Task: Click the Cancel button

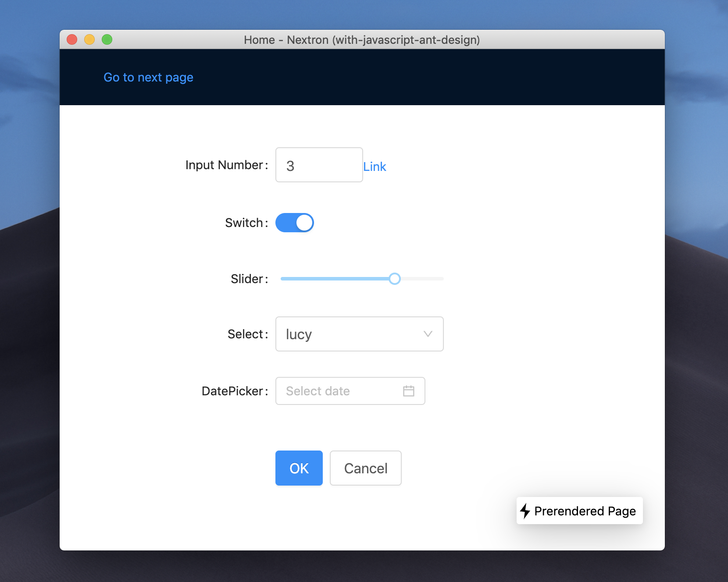Action: coord(366,468)
